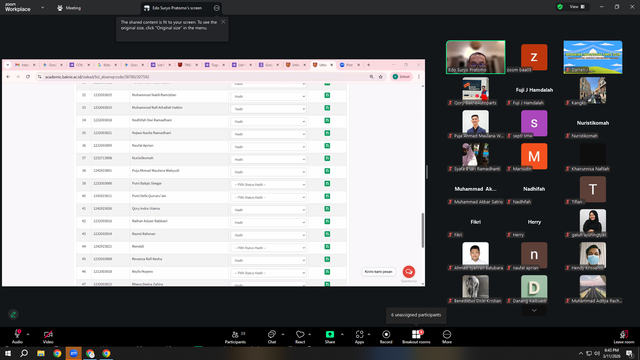This screenshot has width=640, height=360.
Task: Click the Meeting tab in Zoom header
Action: pos(69,8)
